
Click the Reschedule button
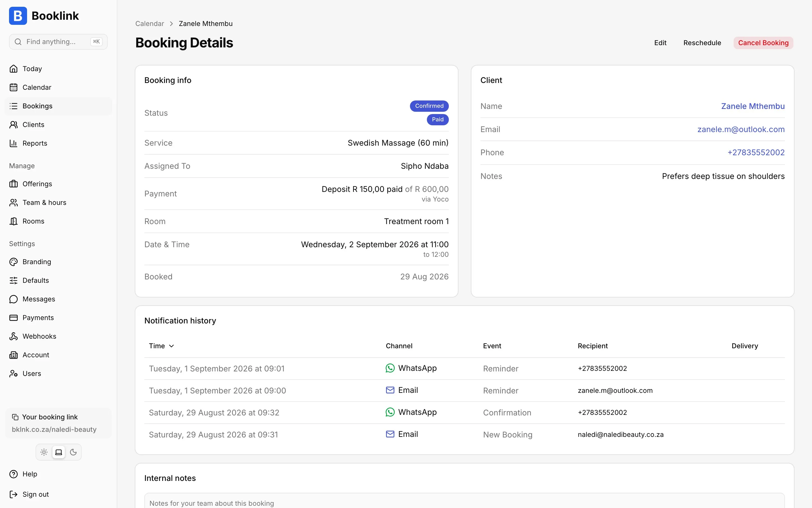[702, 43]
